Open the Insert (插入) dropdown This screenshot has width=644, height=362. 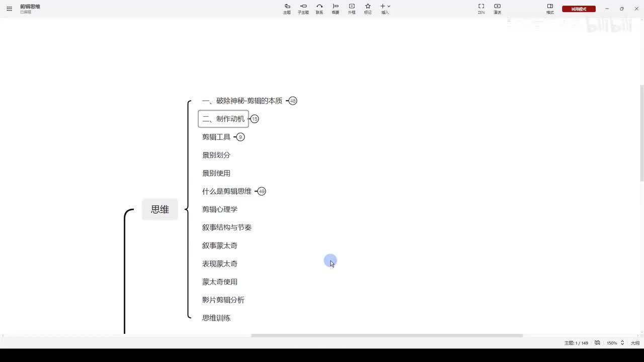click(x=385, y=9)
